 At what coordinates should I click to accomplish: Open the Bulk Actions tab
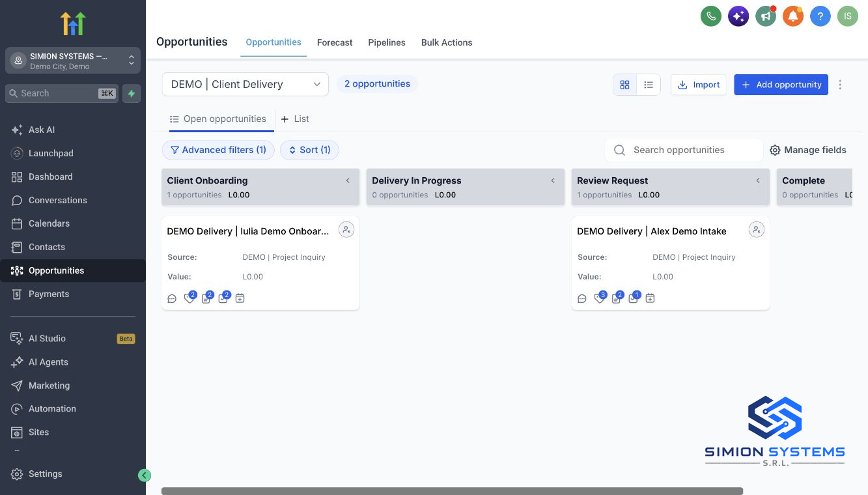(447, 42)
